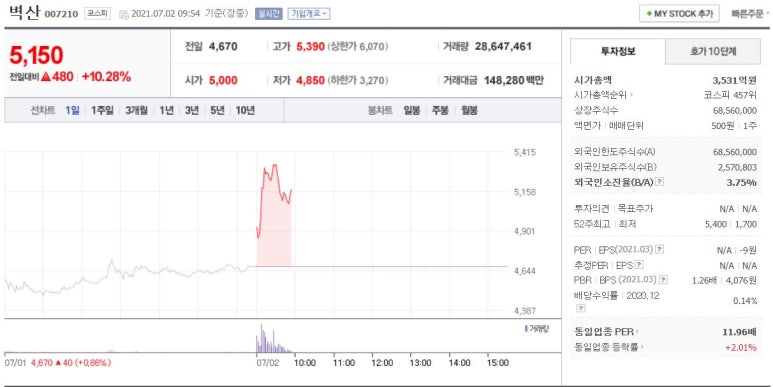Click help icon next to 외국인소진율(B/A)
This screenshot has width=773, height=387.
tap(660, 182)
